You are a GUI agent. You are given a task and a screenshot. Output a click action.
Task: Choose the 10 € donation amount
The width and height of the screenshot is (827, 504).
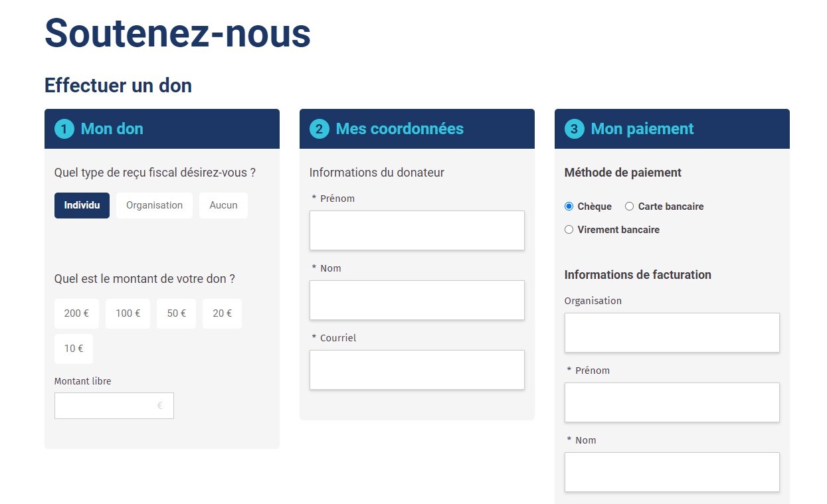74,349
